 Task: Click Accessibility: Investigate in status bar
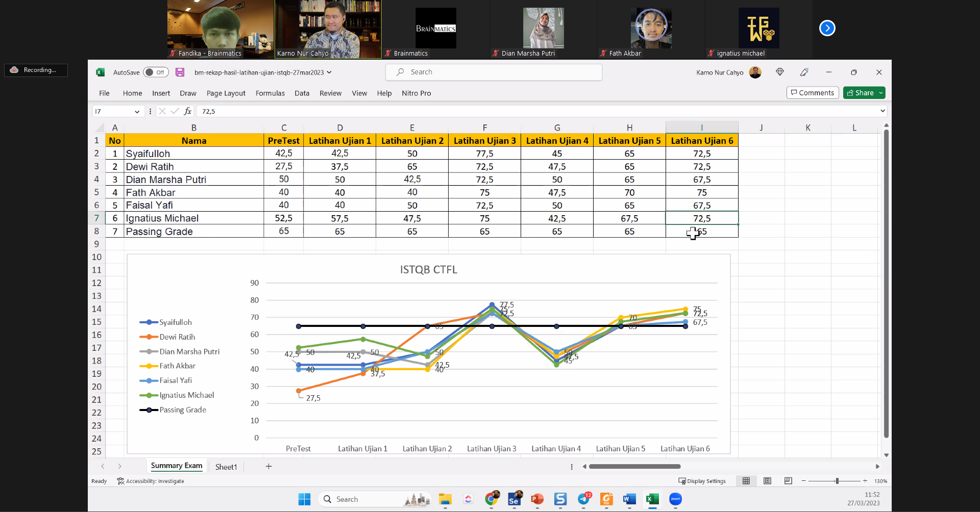pyautogui.click(x=151, y=481)
